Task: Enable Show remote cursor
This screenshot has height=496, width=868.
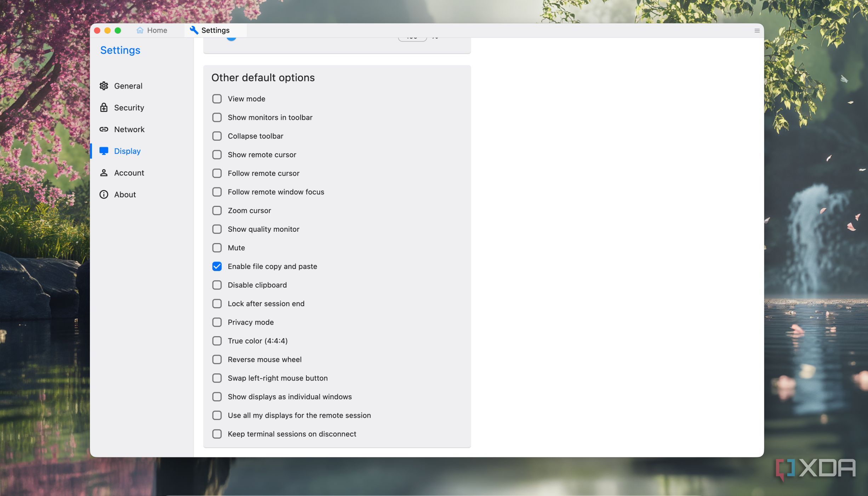Action: 217,154
